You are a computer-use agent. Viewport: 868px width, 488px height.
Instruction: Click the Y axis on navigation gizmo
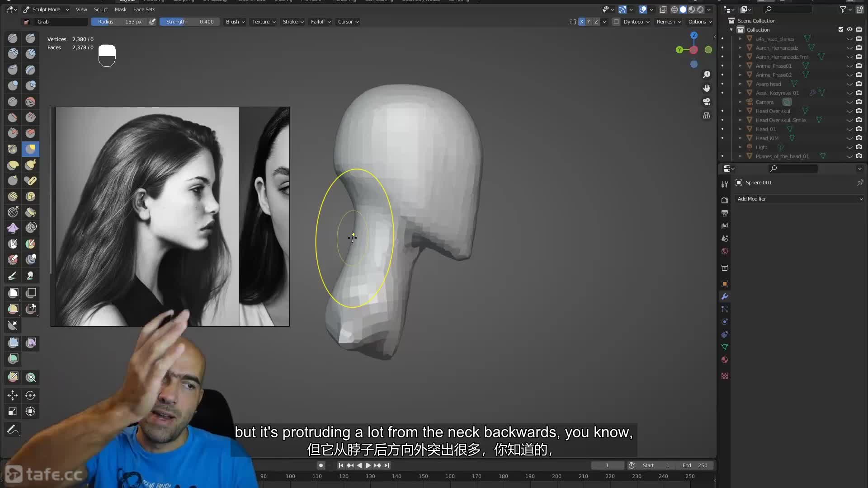point(679,50)
